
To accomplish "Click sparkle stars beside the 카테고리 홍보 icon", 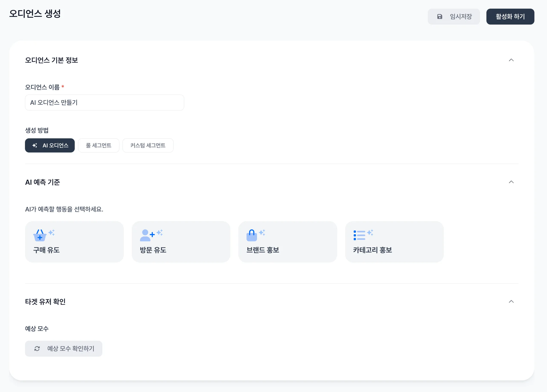I will coord(370,233).
